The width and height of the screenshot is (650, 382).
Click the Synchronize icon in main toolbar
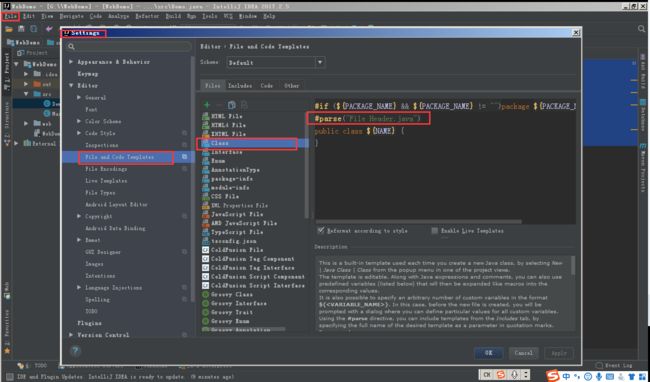click(34, 29)
